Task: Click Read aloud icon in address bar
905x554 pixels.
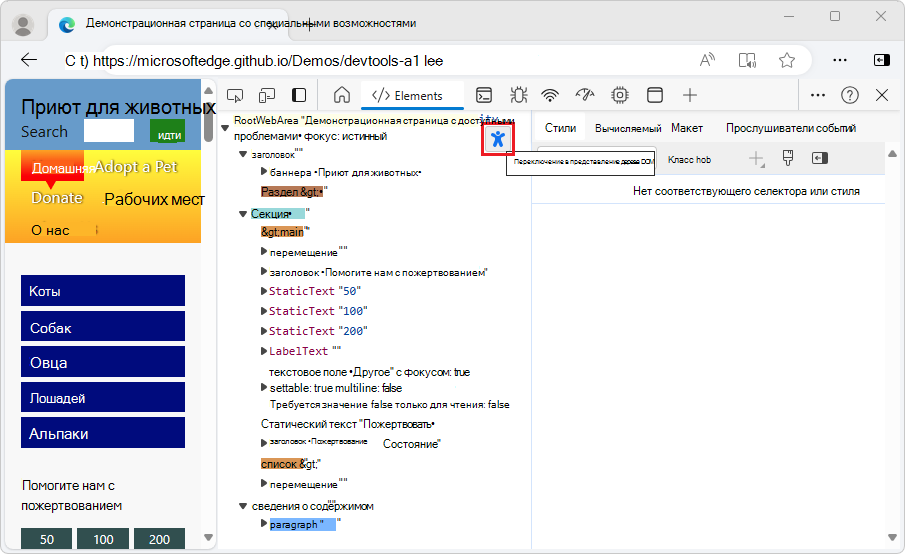Action: 707,60
